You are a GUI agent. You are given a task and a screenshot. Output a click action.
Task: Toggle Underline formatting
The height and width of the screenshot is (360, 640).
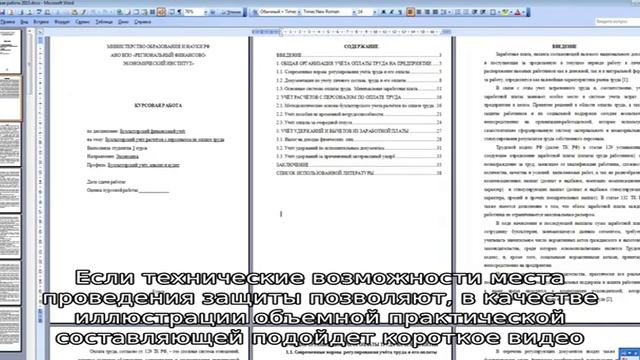400,12
